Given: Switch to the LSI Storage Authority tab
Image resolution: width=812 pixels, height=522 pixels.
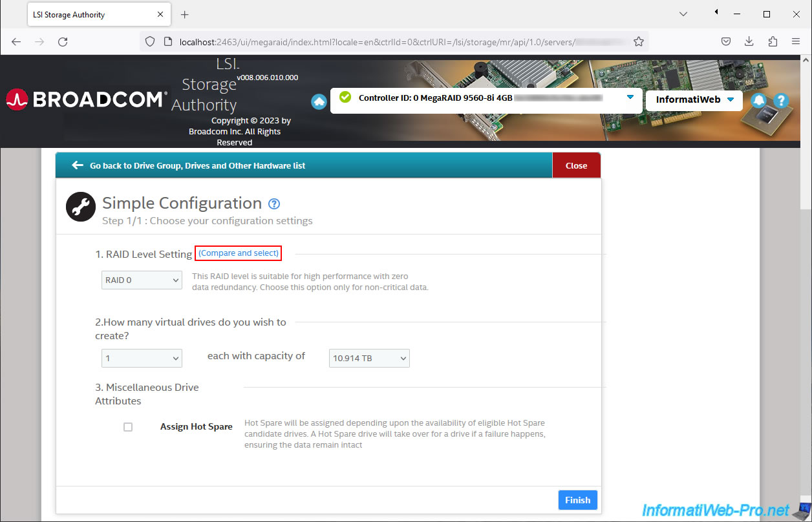Looking at the screenshot, I should click(98, 14).
